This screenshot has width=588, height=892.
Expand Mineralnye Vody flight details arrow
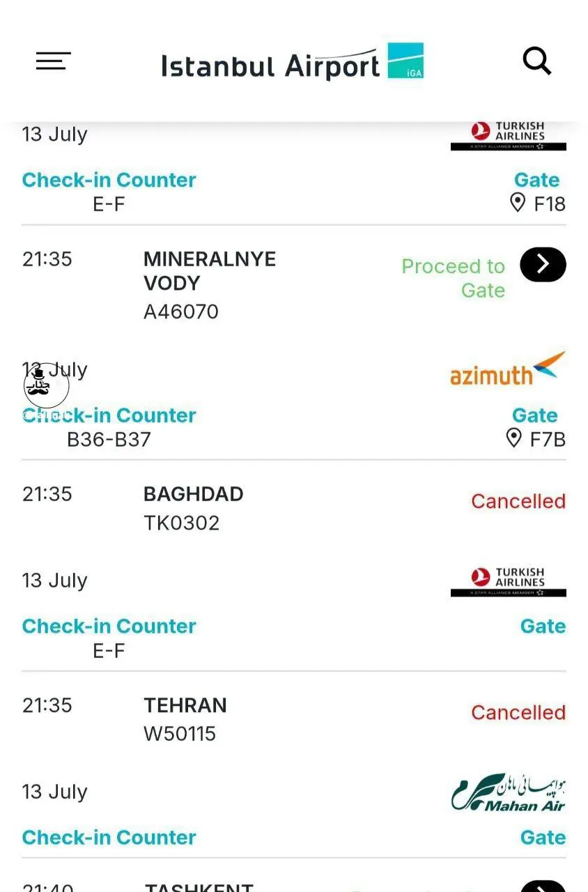click(543, 265)
